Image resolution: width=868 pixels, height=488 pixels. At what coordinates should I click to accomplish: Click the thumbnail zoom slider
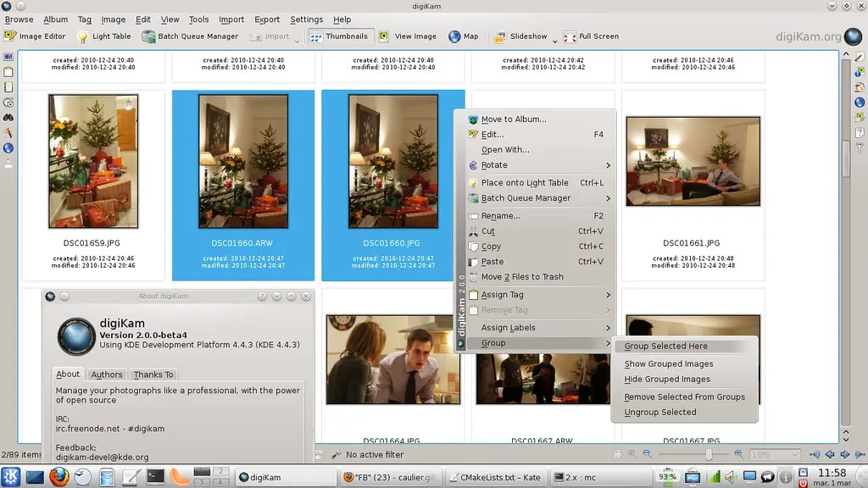708,455
